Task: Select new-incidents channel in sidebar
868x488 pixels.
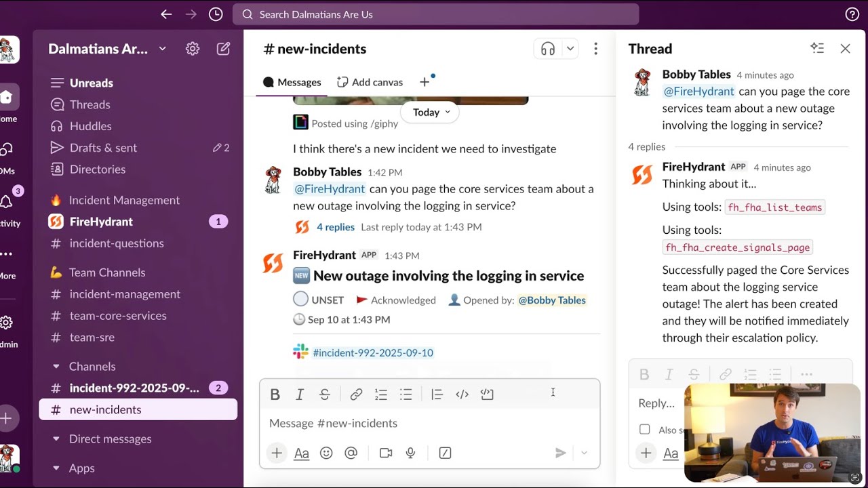Action: click(x=138, y=409)
